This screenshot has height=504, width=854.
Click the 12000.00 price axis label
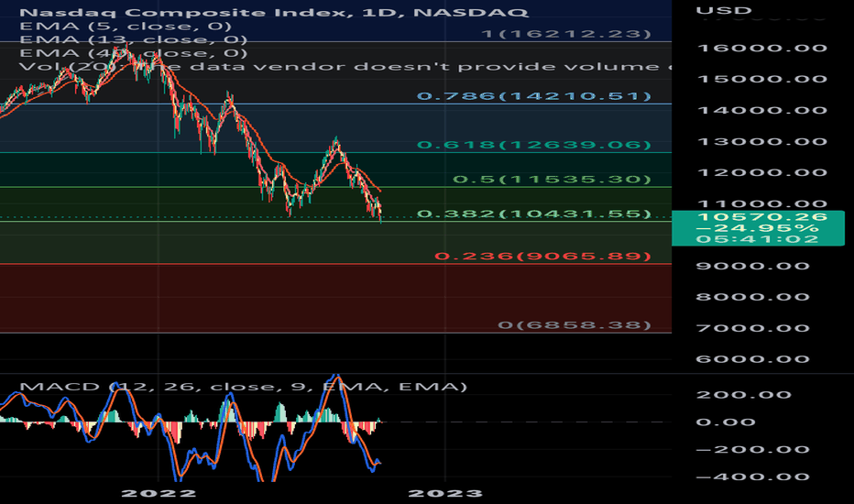pos(762,172)
